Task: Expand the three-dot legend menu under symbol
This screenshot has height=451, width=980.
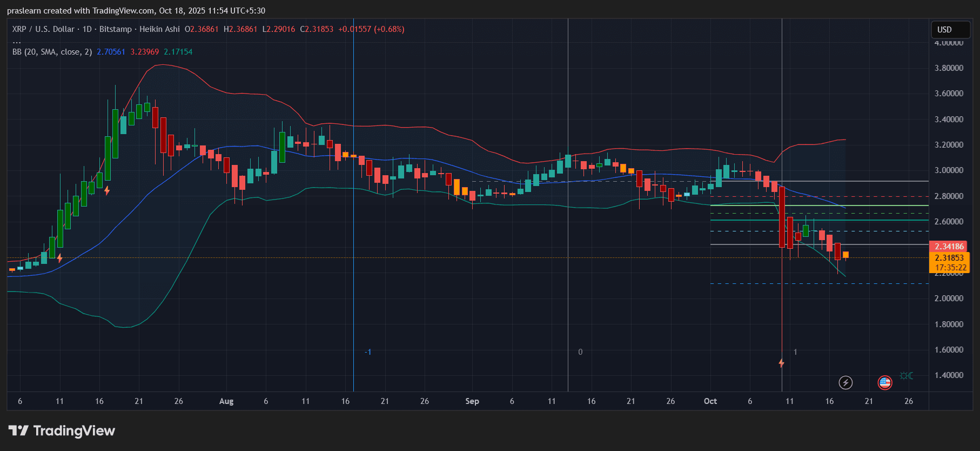Action: coord(17,42)
